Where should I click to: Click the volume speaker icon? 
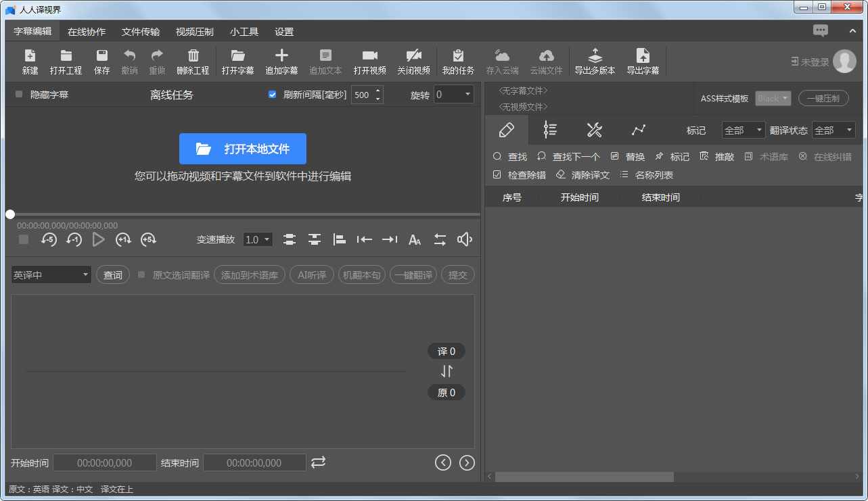click(465, 239)
